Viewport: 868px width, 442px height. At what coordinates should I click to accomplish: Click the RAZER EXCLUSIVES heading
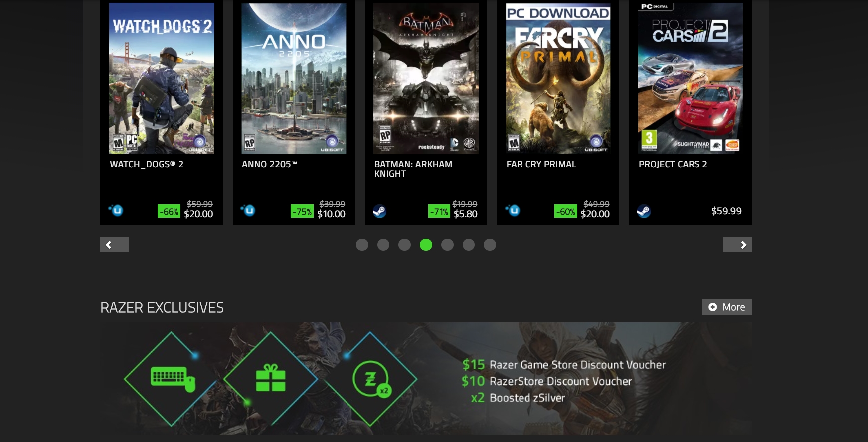pos(162,308)
